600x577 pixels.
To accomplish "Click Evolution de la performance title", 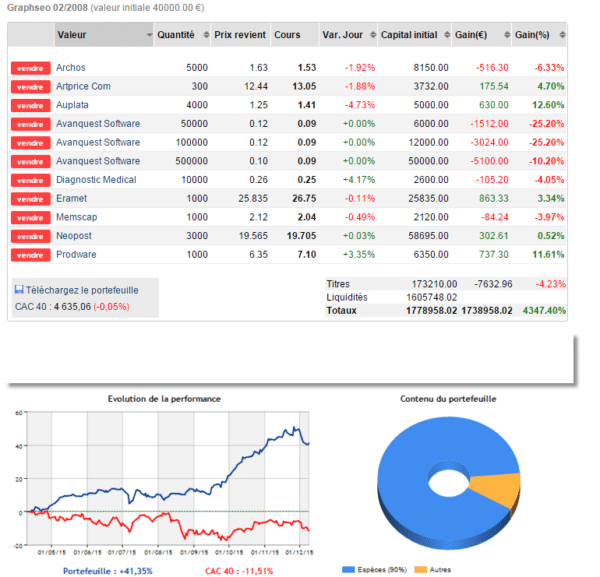I will point(164,399).
